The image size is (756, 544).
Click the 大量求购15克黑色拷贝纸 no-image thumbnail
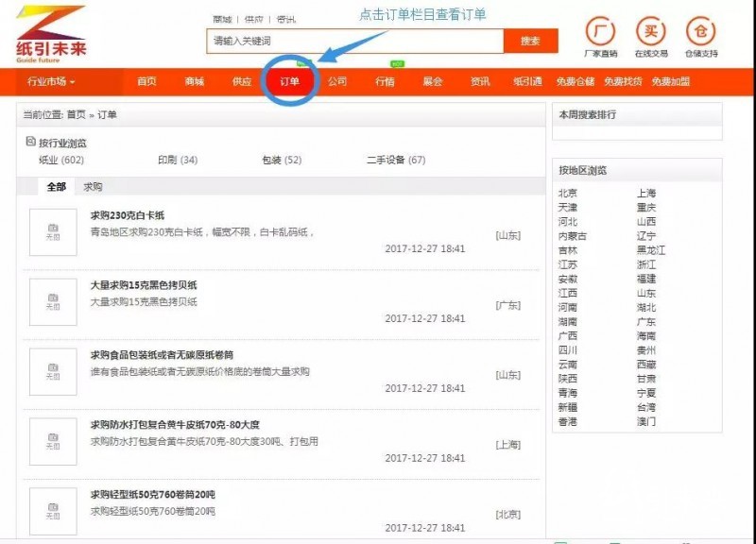click(x=53, y=301)
